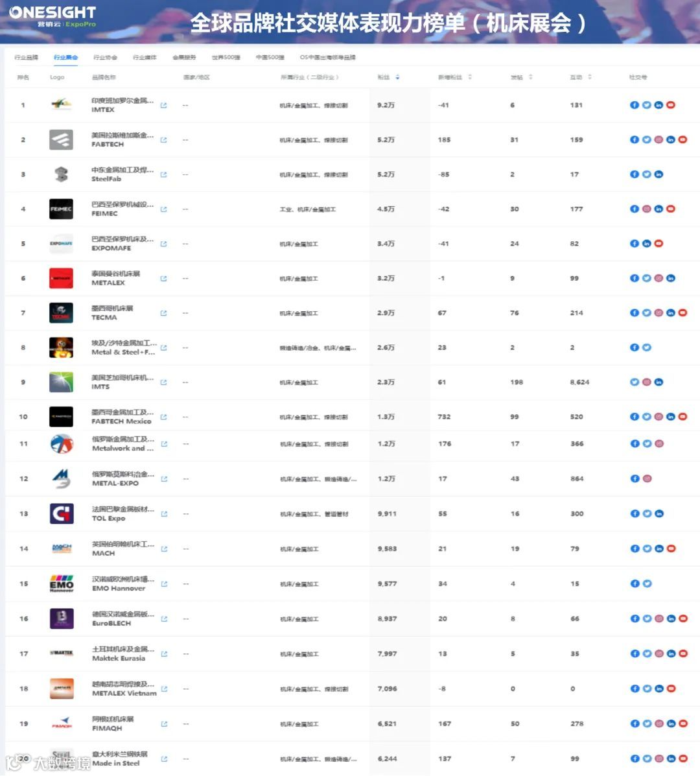700x776 pixels.
Task: Open IMTS external link icon
Action: tap(164, 382)
